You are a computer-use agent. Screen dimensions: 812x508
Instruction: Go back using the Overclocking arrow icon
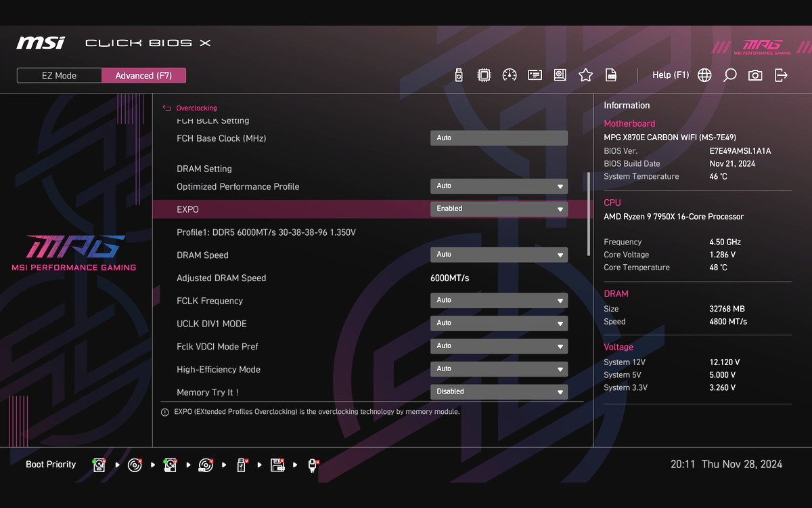pos(166,108)
